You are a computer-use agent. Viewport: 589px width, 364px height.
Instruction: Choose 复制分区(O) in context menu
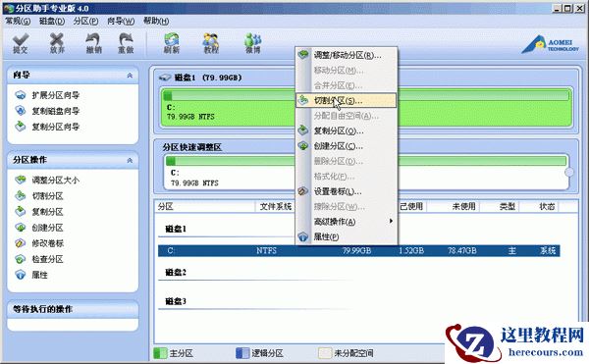click(x=347, y=130)
